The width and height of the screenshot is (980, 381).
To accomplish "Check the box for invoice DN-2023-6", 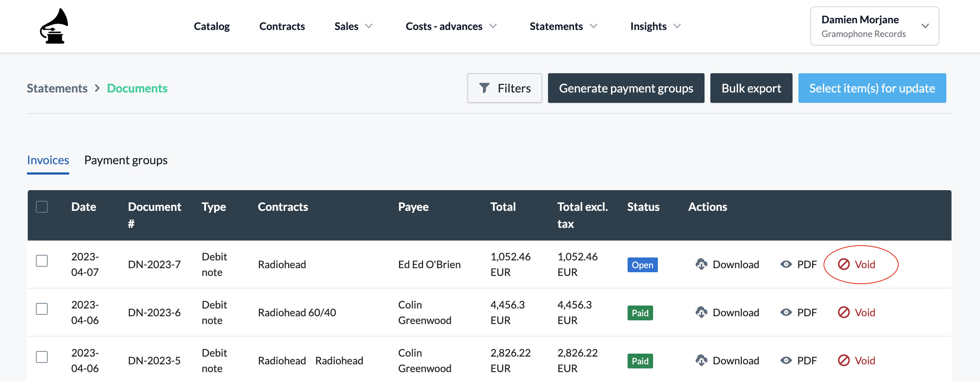I will (42, 308).
